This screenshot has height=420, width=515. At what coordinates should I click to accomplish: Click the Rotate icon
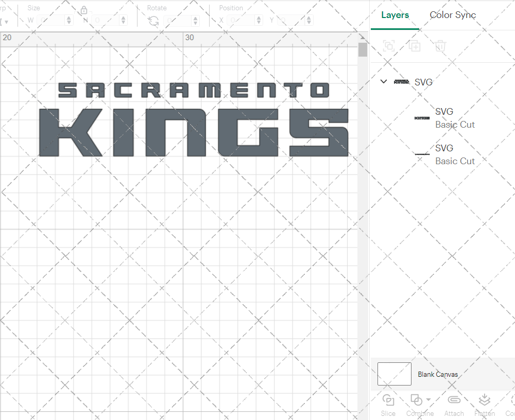[153, 21]
